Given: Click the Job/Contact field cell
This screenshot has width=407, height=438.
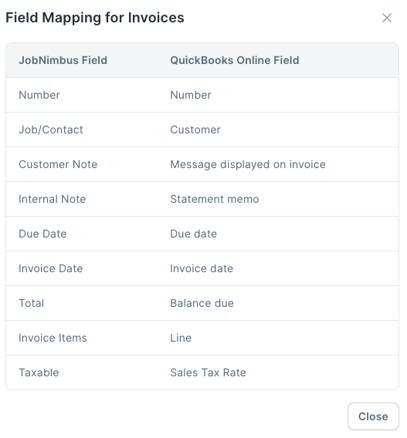Looking at the screenshot, I should 51,130.
